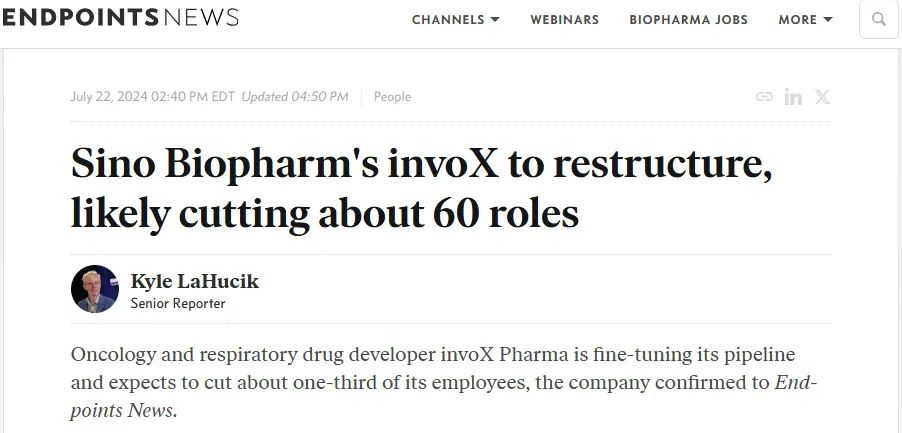Click the July 22, 2024 publication timestamp

click(x=152, y=97)
